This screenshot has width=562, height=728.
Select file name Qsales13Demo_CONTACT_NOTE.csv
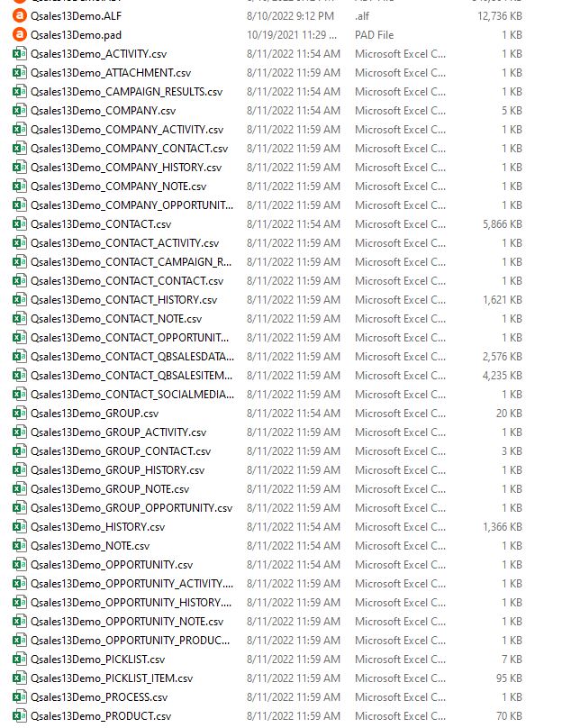pyautogui.click(x=116, y=319)
